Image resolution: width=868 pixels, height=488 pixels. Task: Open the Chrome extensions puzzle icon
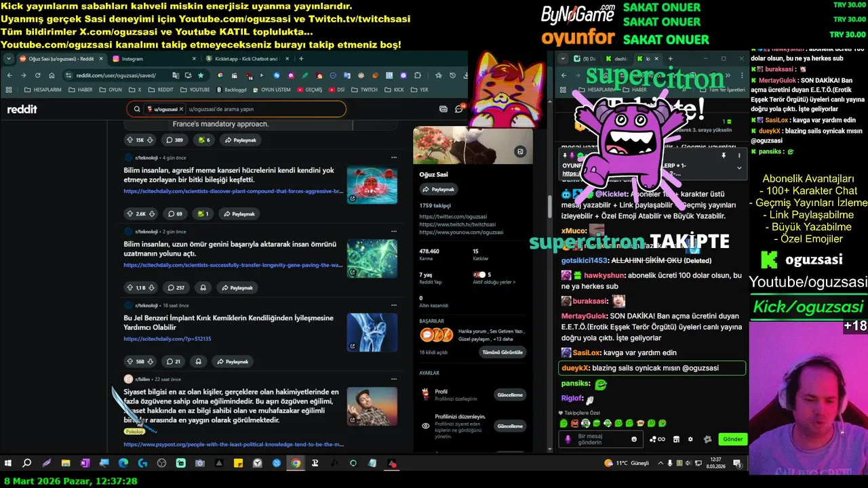pyautogui.click(x=418, y=75)
